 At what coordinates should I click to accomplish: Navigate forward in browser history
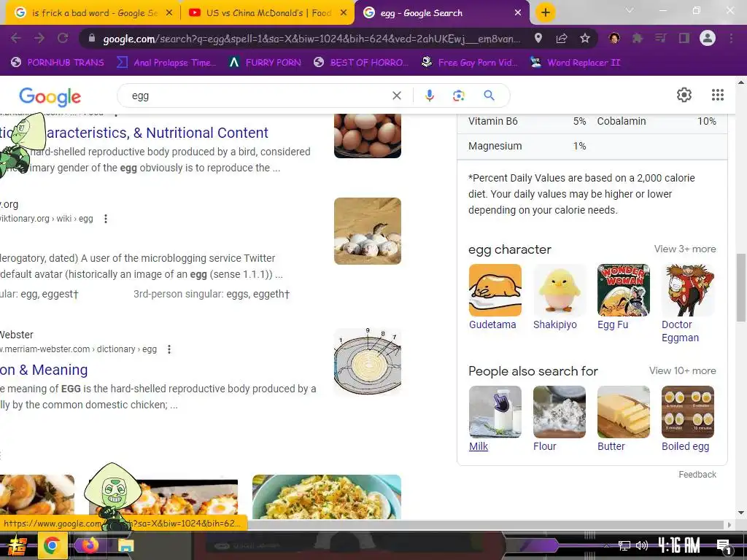coord(39,38)
